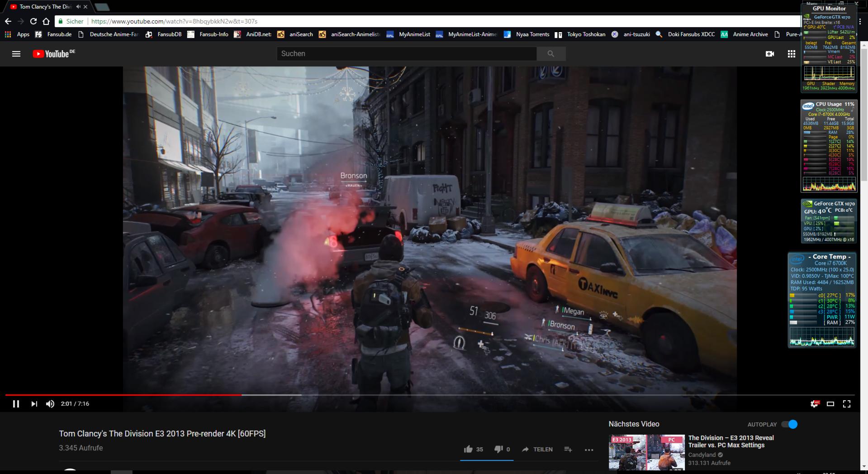Open Fansub-Info bookmark
The height and width of the screenshot is (474, 868).
click(x=208, y=34)
